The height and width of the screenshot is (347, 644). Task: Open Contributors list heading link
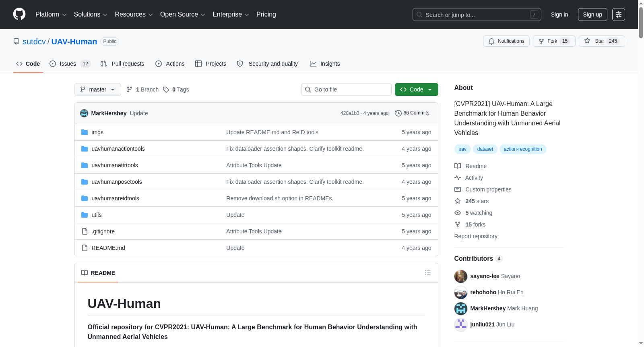(x=479, y=259)
